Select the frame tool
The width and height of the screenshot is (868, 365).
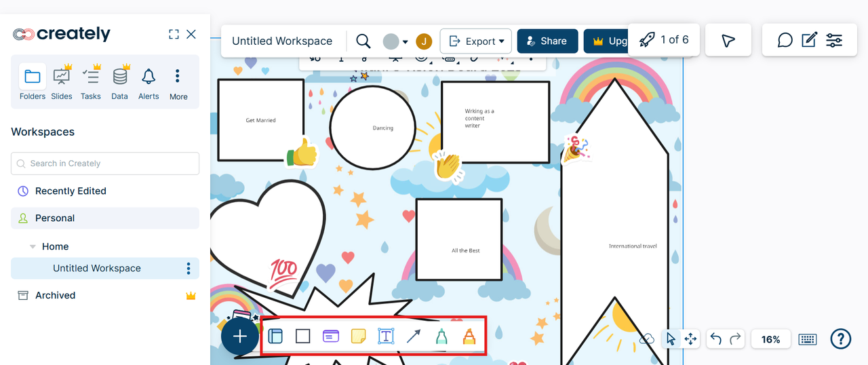275,336
